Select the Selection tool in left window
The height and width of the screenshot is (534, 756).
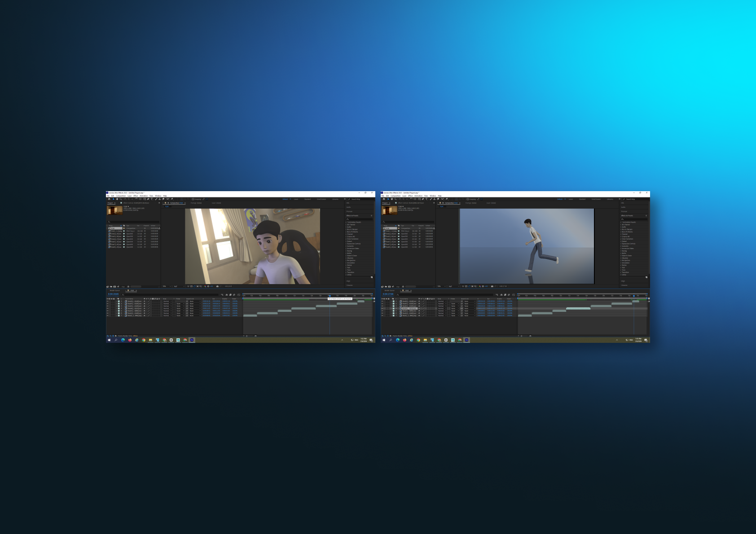tap(114, 199)
